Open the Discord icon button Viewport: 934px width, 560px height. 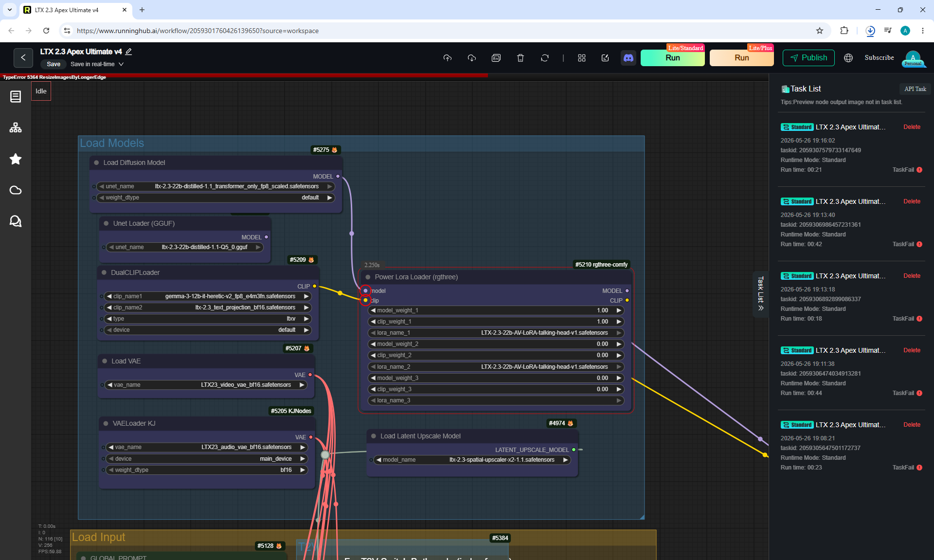click(x=629, y=58)
